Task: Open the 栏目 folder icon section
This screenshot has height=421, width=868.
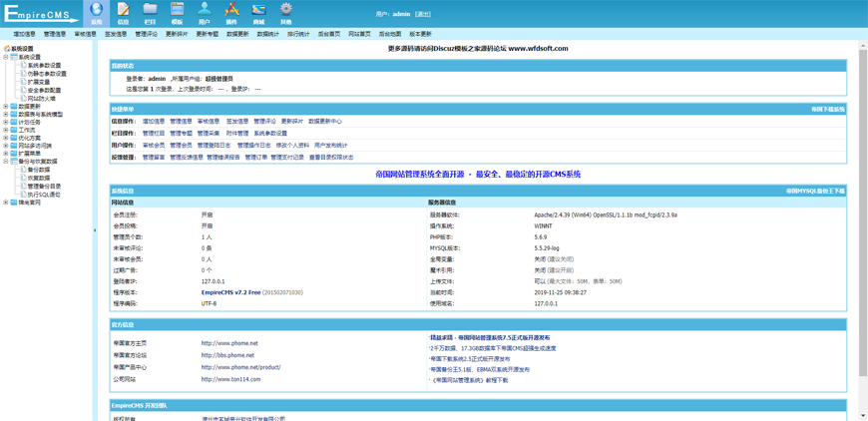Action: pos(150,13)
